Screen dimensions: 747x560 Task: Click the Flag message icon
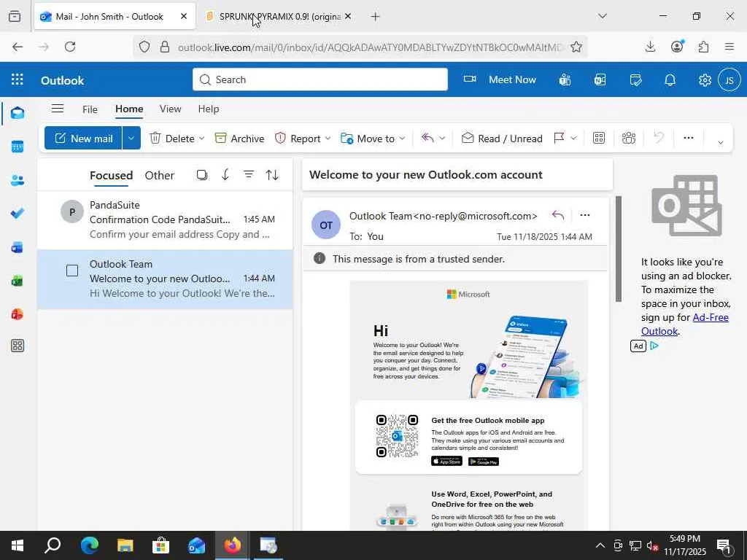[560, 138]
